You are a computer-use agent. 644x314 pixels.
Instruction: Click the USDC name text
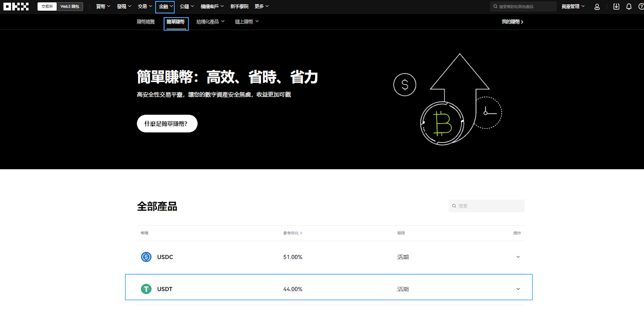[165, 257]
